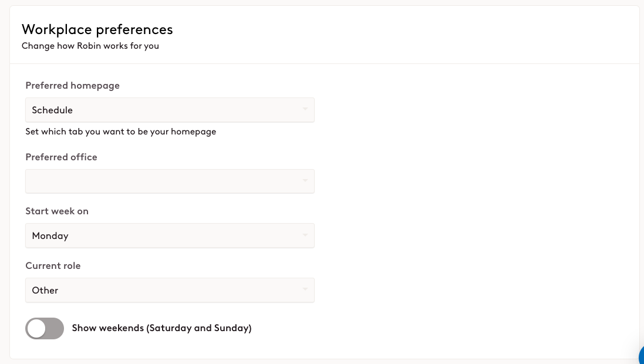This screenshot has width=644, height=364.
Task: Click the arrow icon in Start week field
Action: tap(305, 235)
